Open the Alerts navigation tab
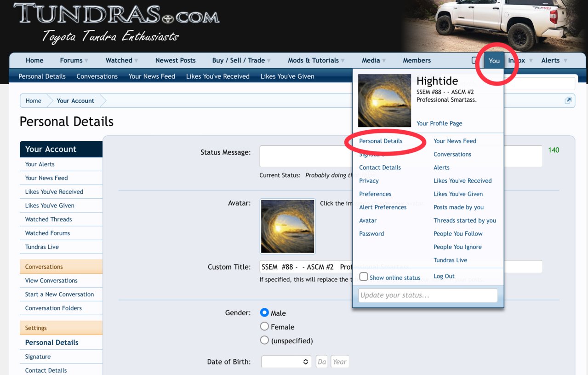This screenshot has height=375, width=588. [550, 60]
